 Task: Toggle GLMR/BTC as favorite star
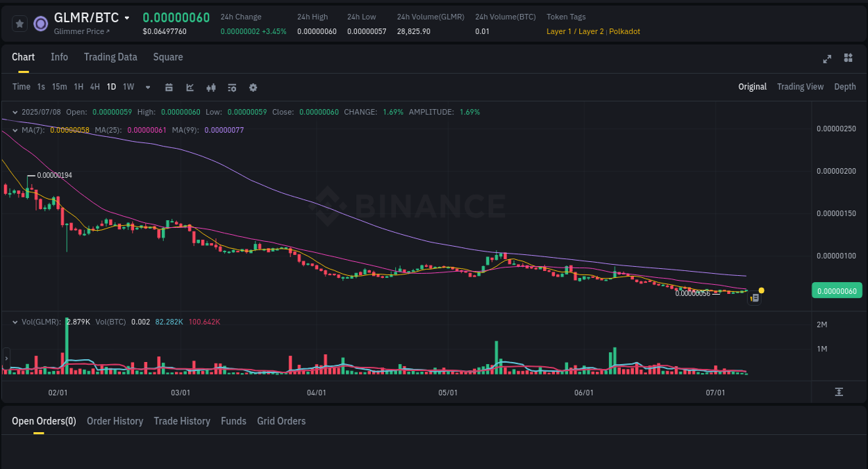[x=19, y=23]
